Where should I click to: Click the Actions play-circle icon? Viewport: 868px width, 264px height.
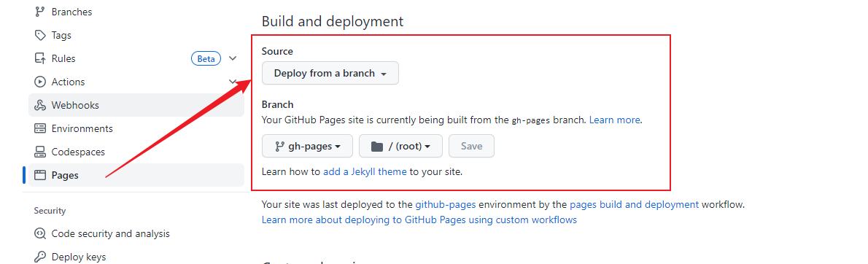click(40, 82)
